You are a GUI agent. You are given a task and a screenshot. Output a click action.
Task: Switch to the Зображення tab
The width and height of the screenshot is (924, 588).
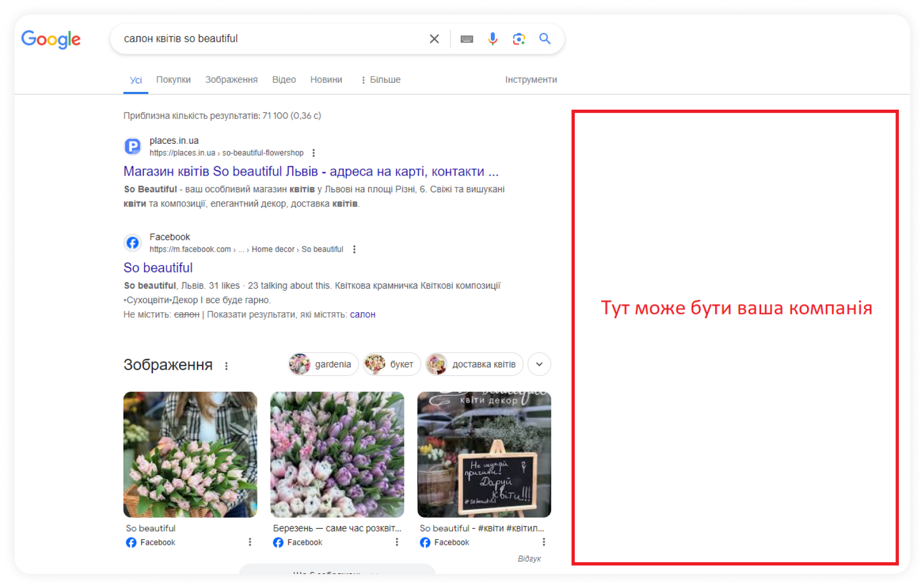pyautogui.click(x=232, y=79)
